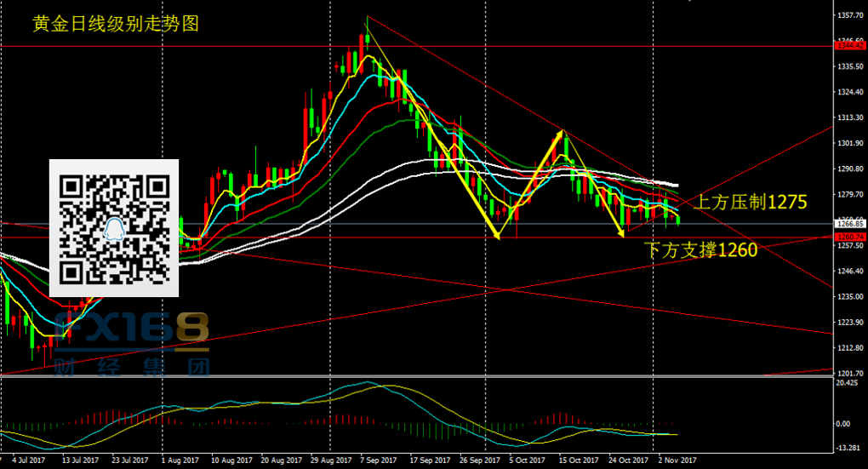Select the 下方支撑1260 text annotation
868x469 pixels.
click(700, 250)
